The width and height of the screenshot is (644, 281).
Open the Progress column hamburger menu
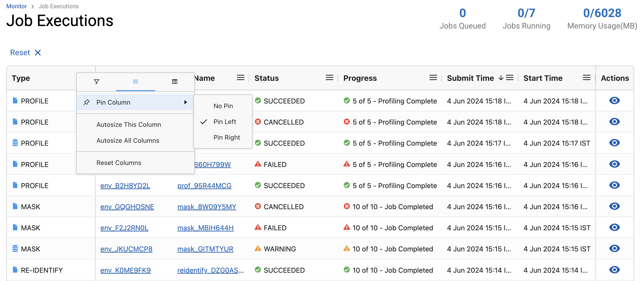[x=433, y=78]
